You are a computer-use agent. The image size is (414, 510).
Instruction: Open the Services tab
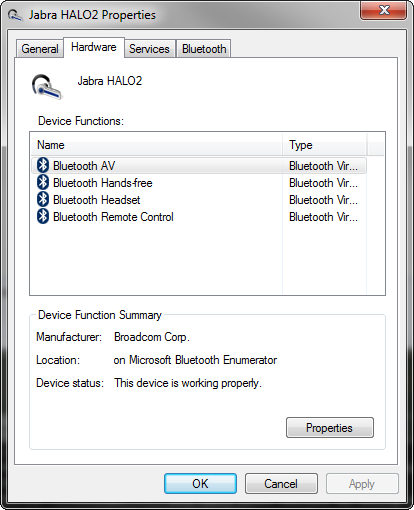click(x=149, y=49)
